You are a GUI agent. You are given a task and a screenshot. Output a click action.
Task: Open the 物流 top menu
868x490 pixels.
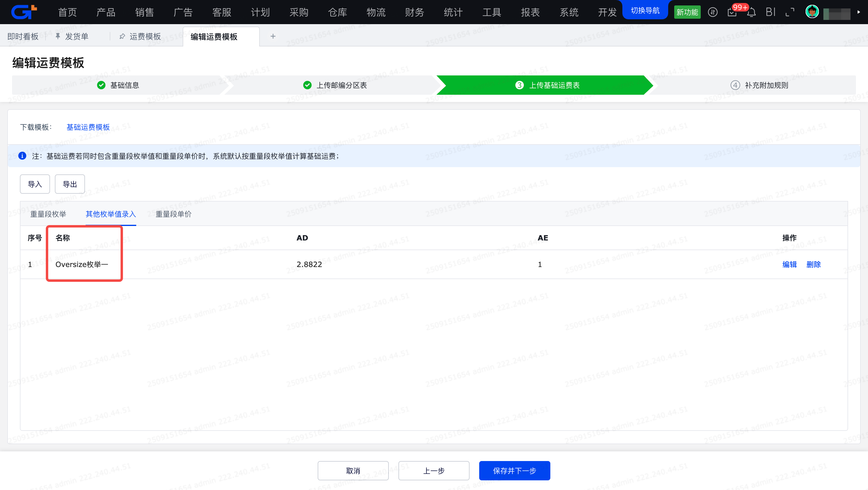[x=376, y=12]
